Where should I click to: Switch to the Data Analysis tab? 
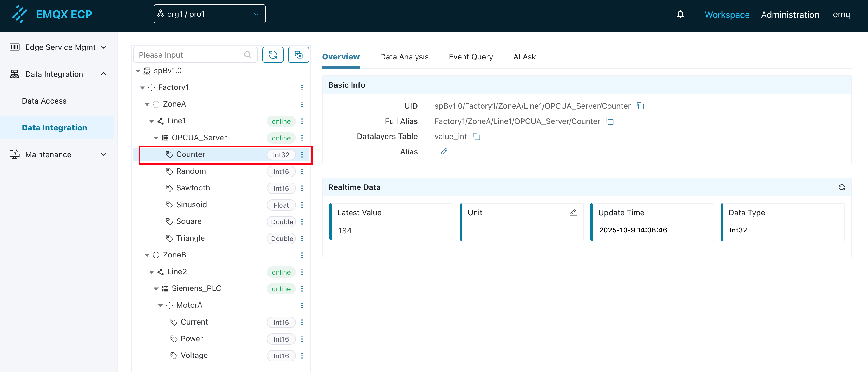[404, 57]
